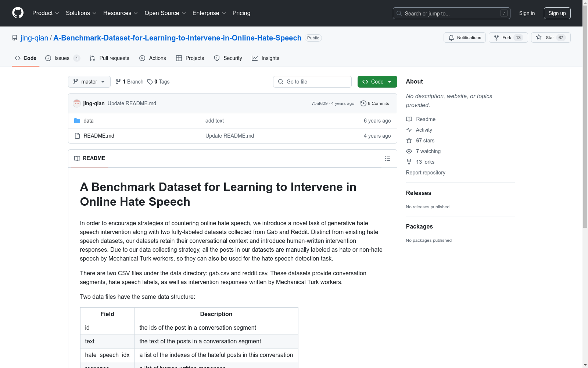View the 8 Commits history
Image resolution: width=588 pixels, height=368 pixels.
click(x=375, y=103)
